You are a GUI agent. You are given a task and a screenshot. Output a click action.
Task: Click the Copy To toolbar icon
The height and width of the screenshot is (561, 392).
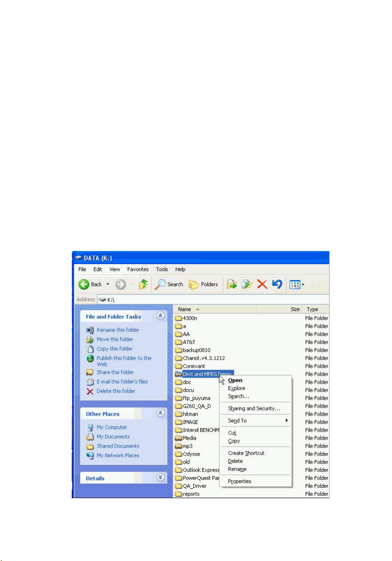coord(247,284)
